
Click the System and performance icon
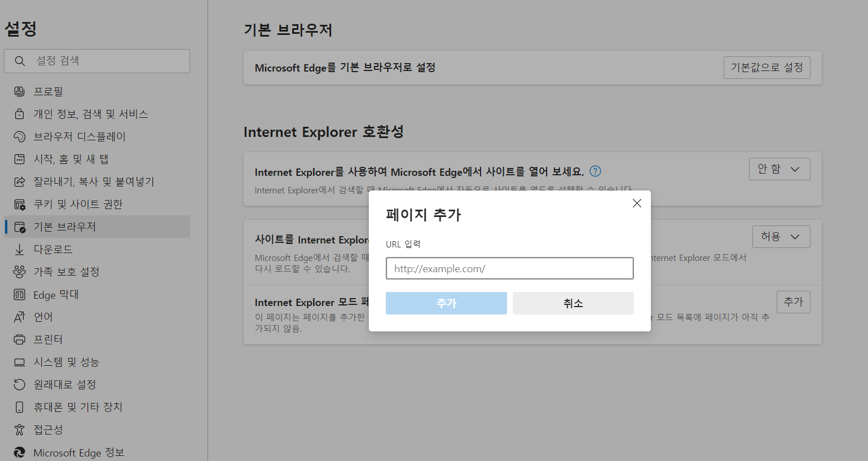[19, 362]
